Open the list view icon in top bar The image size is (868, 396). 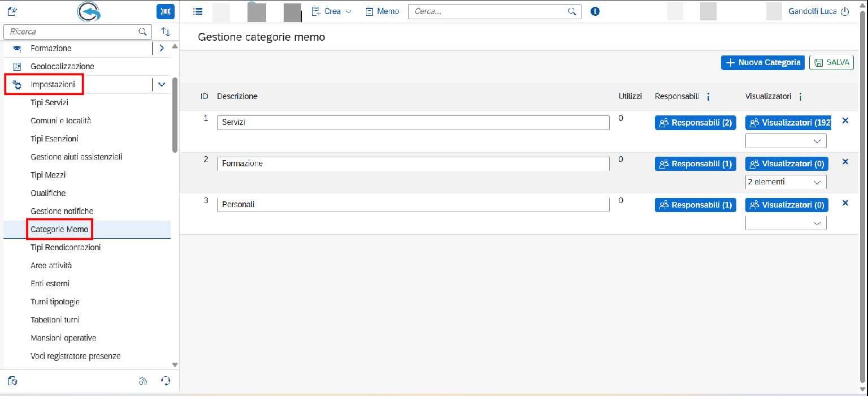[x=198, y=11]
